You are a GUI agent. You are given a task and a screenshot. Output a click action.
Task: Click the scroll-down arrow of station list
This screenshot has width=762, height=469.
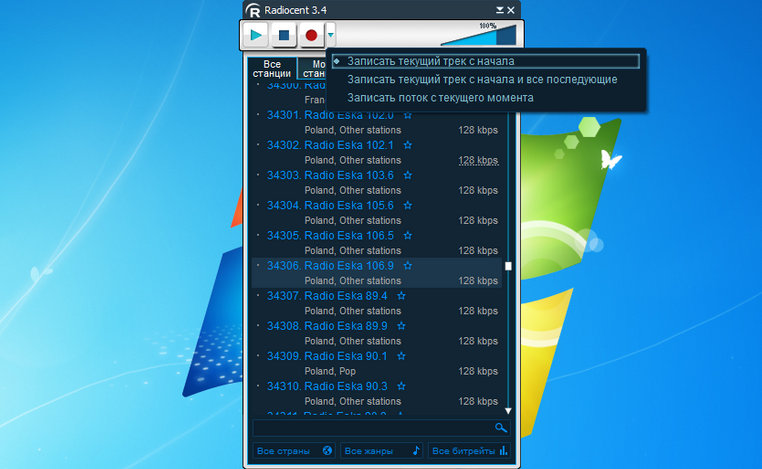coord(508,411)
